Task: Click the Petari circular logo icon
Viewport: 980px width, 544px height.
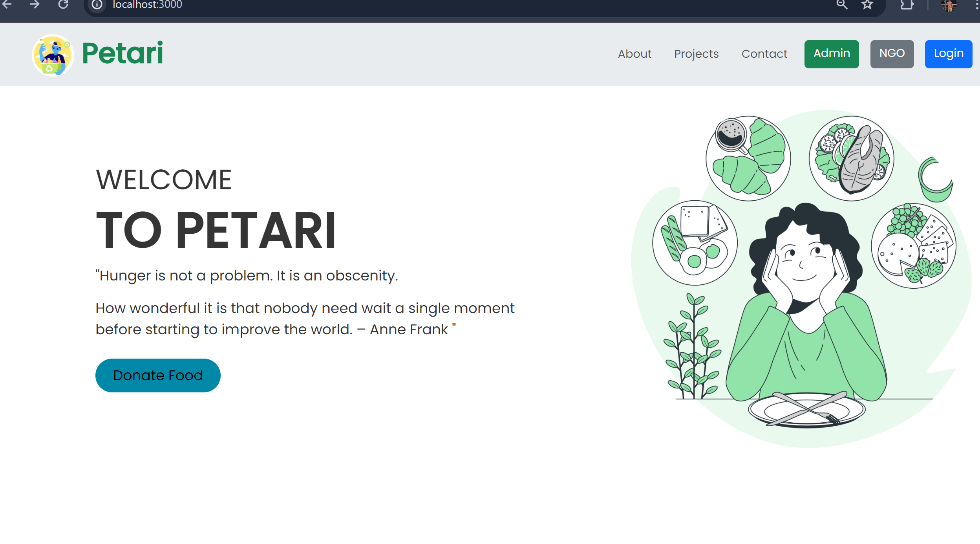Action: 53,55
